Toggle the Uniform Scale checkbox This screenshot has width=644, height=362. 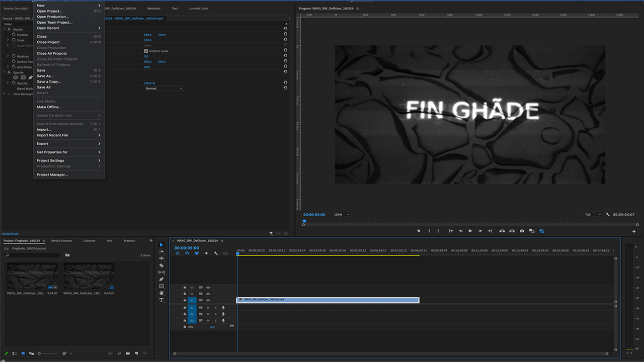tap(146, 51)
